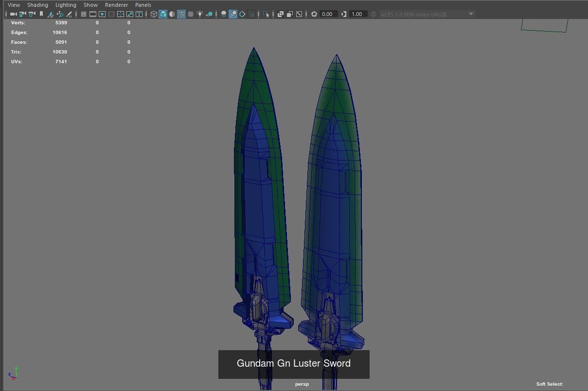Open the ACES 1.0 SDR-video dropdown
The width and height of the screenshot is (588, 391).
point(427,14)
